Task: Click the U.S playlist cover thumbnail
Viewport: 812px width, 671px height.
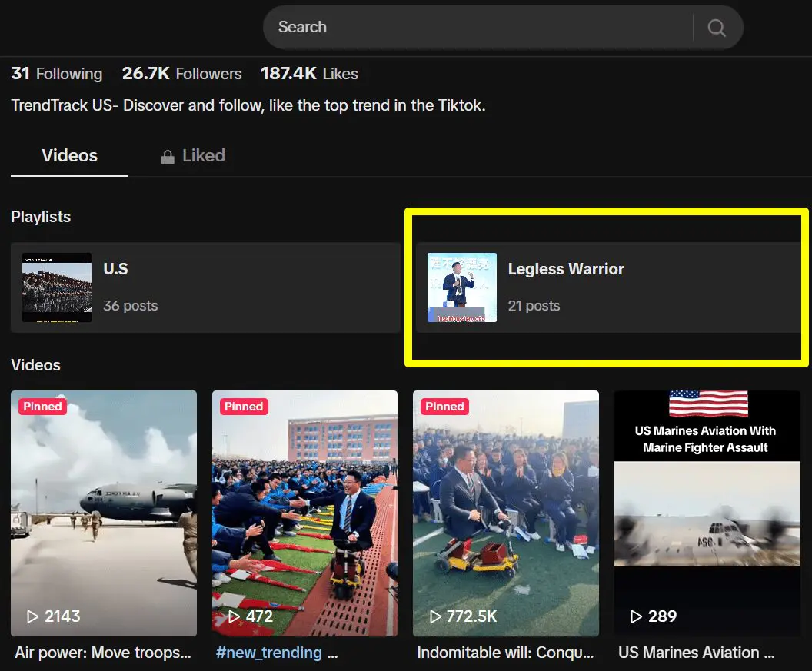Action: click(x=57, y=287)
